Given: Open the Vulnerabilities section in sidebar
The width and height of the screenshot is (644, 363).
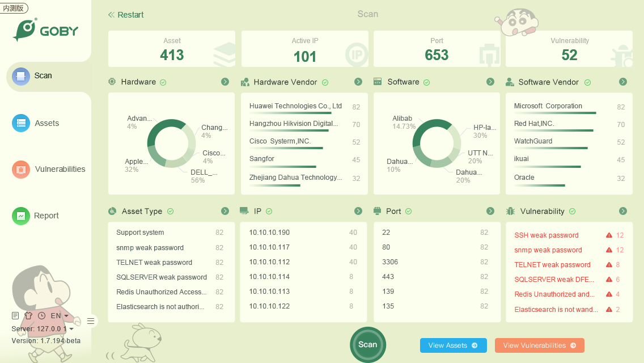Looking at the screenshot, I should point(60,169).
